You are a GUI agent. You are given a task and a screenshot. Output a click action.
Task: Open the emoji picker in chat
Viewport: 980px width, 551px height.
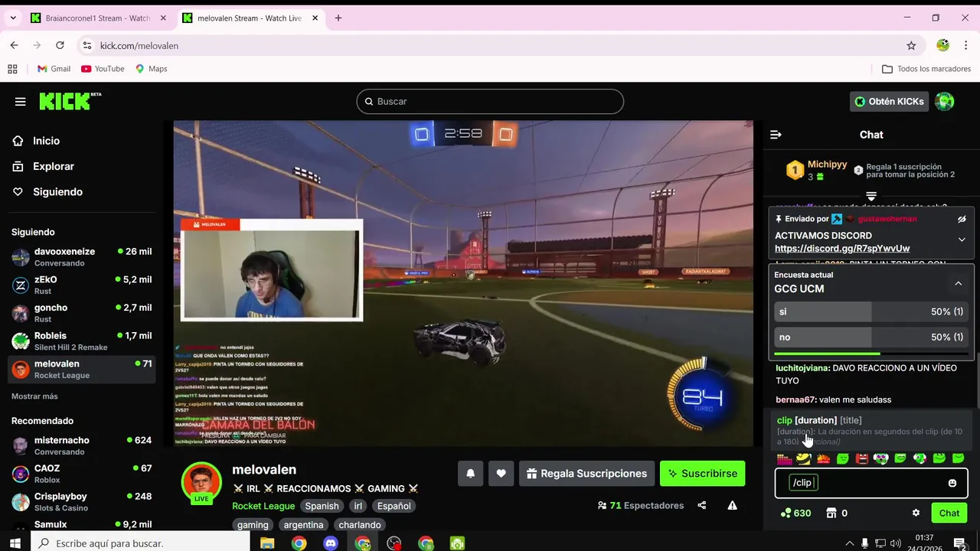(952, 483)
